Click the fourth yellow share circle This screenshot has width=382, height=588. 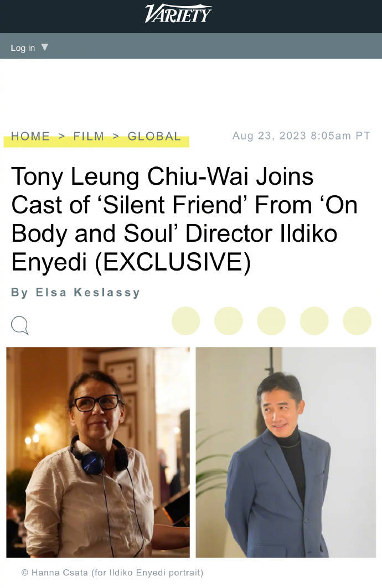[314, 321]
